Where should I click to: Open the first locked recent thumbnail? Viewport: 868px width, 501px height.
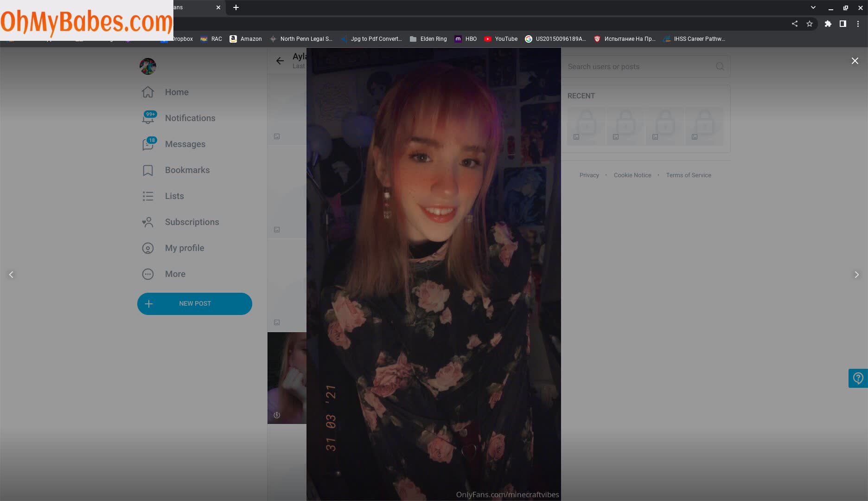[586, 126]
